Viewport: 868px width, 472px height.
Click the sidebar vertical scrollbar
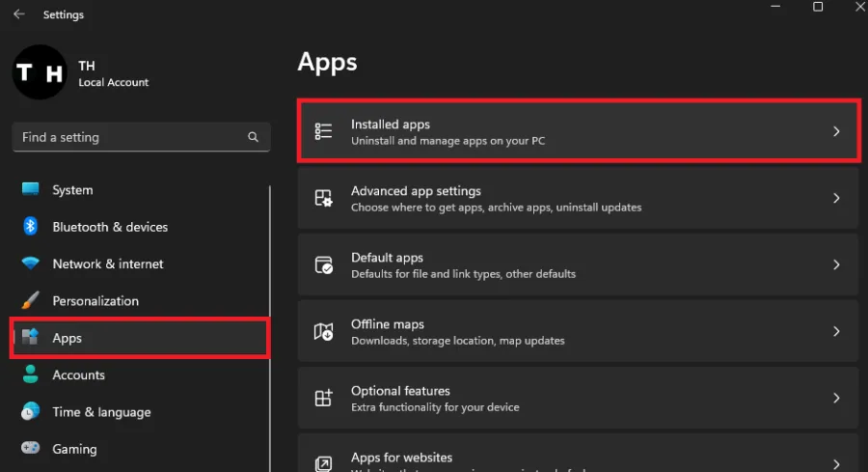(x=270, y=328)
